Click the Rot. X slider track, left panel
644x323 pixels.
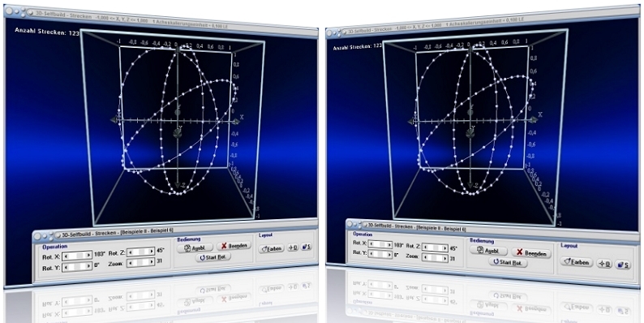(77, 255)
